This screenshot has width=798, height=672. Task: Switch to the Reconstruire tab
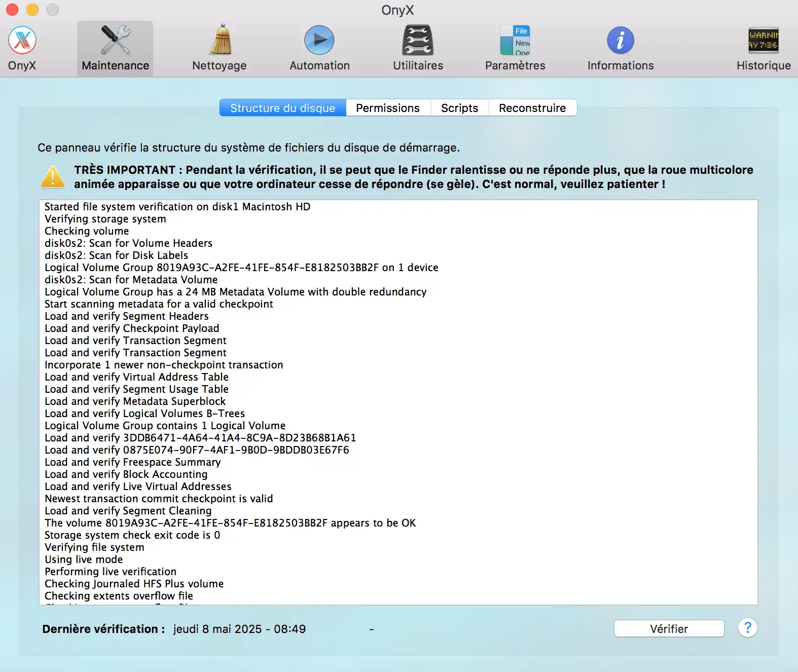coord(532,108)
